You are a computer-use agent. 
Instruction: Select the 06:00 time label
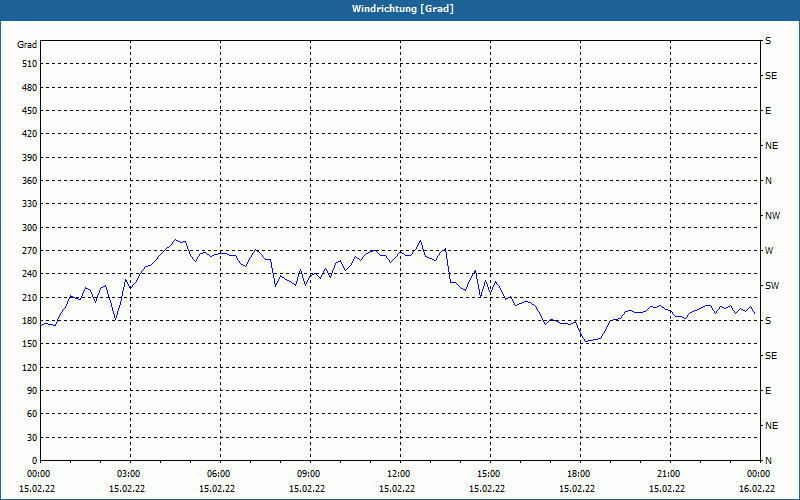tap(219, 474)
